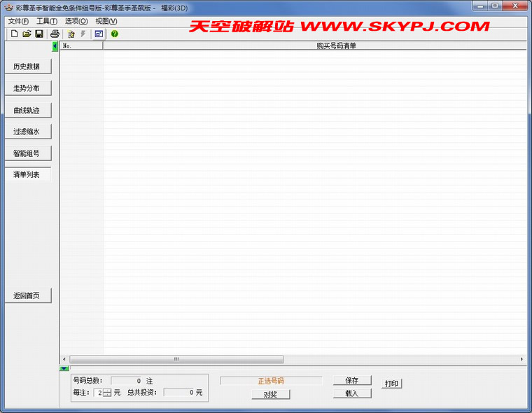The width and height of the screenshot is (532, 413).
Task: Click the window view toolbar icon
Action: [x=99, y=34]
